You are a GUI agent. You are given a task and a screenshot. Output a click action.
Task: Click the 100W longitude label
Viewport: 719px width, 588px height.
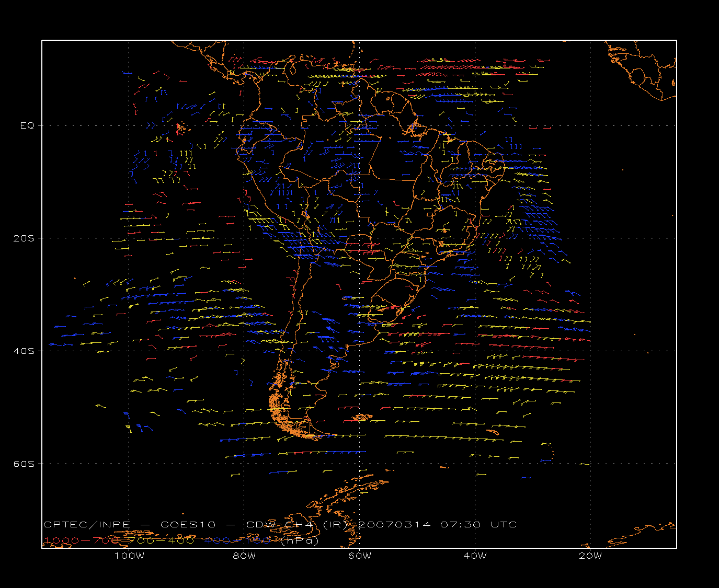tap(129, 556)
